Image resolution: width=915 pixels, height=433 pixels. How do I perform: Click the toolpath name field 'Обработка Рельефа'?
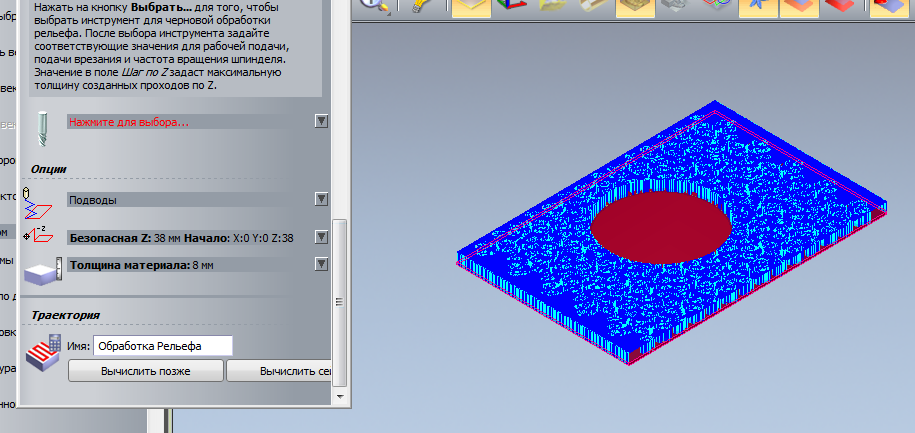point(163,345)
